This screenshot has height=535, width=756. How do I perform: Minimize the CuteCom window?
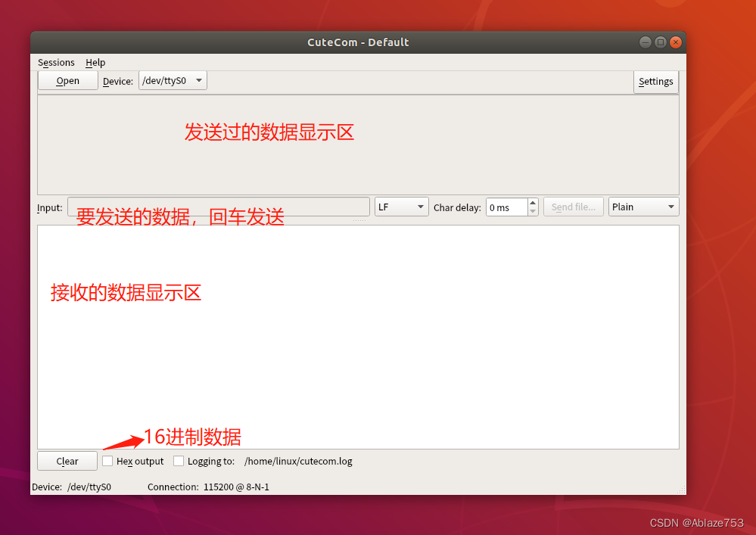point(645,42)
